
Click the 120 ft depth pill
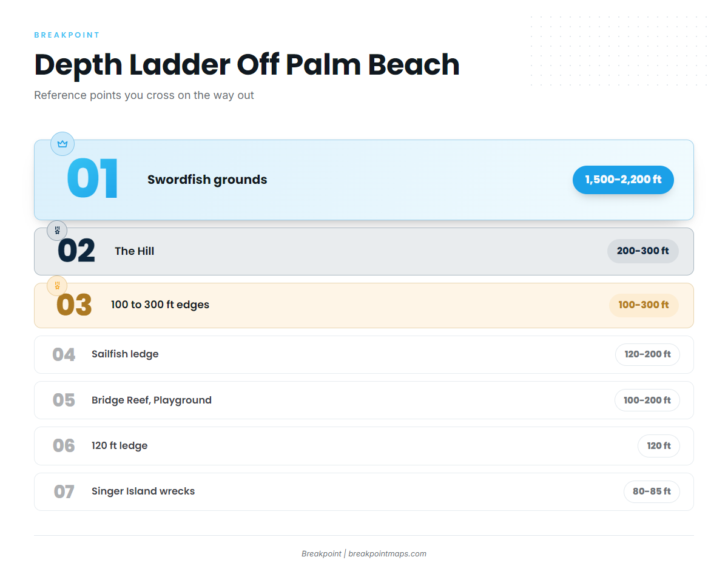[x=658, y=446]
